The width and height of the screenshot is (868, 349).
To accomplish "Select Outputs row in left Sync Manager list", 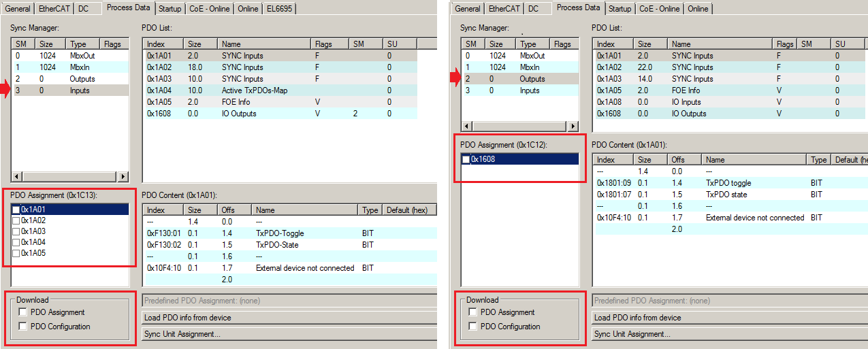I will [x=70, y=79].
